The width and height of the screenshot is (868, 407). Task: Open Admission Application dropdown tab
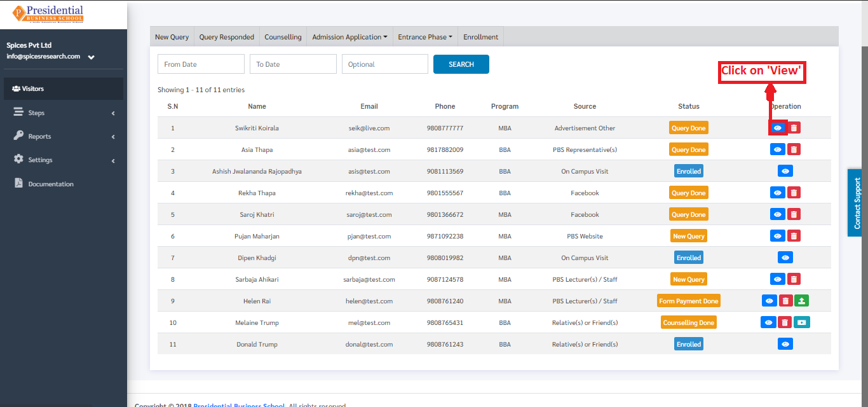[x=349, y=37]
